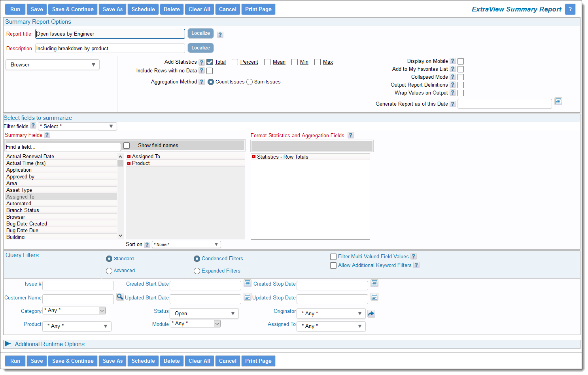588x375 pixels.
Task: Open the Browser output dropdown
Action: click(53, 65)
